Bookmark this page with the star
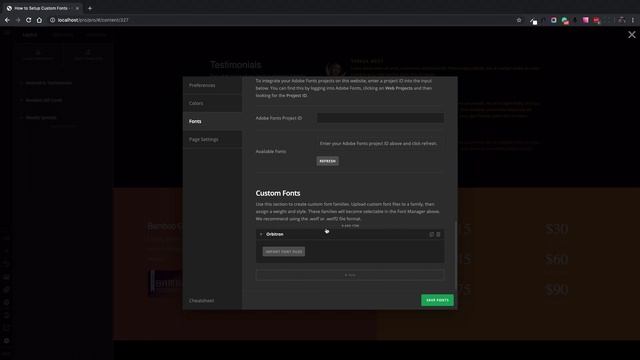Screen dimensions: 640x360 point(519,20)
